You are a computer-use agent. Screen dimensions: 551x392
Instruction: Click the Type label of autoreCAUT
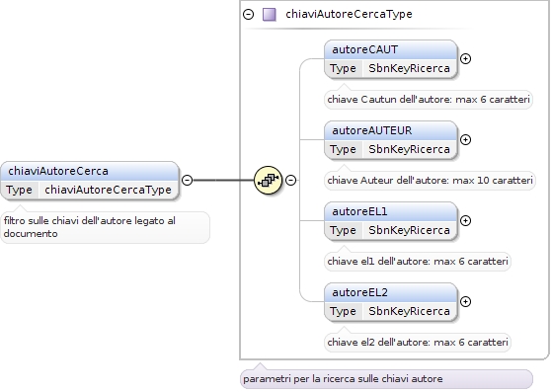point(343,68)
